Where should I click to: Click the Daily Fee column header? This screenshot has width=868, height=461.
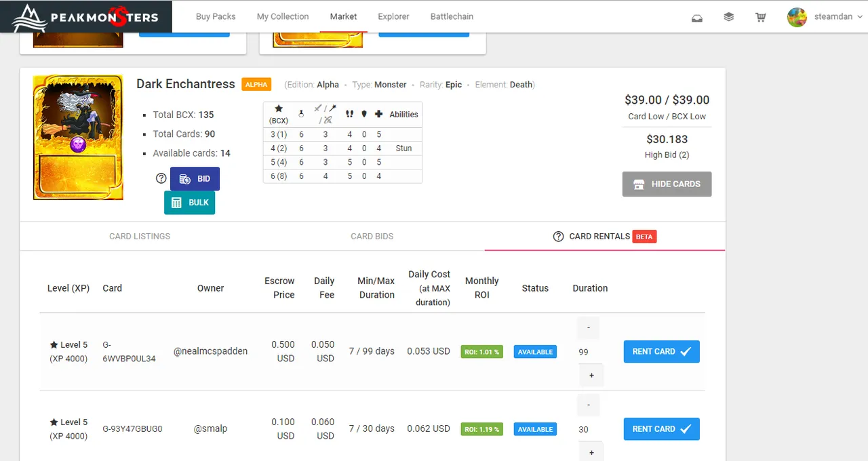(x=324, y=288)
